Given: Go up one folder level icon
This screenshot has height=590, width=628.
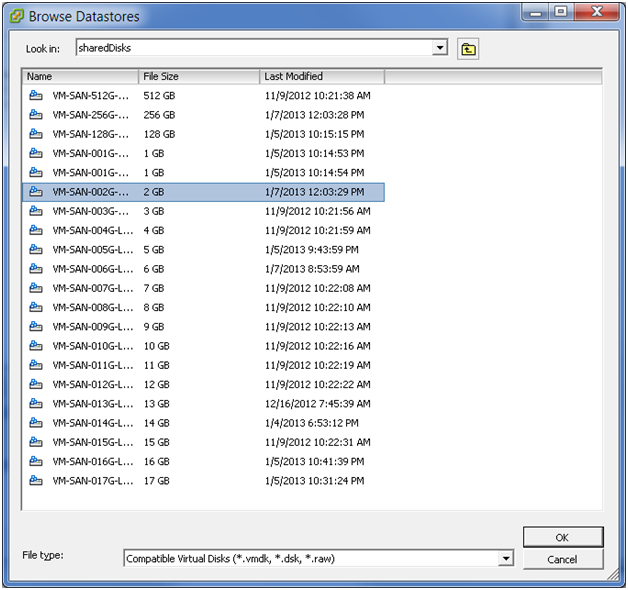Looking at the screenshot, I should 468,49.
